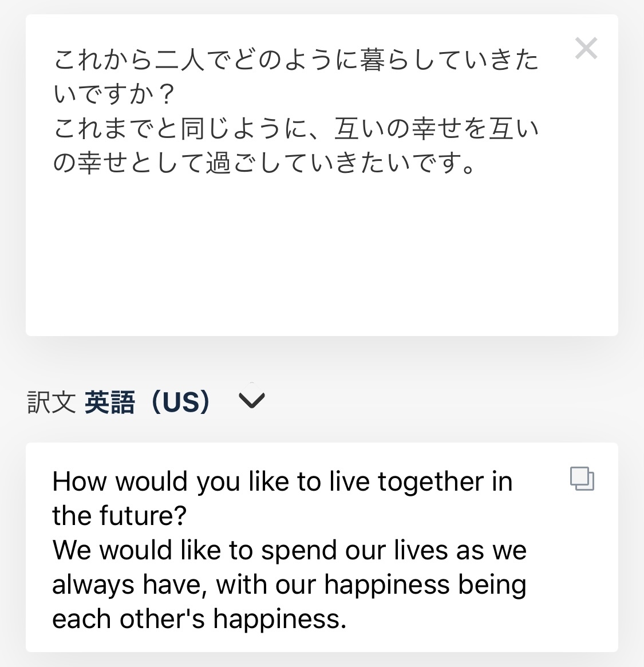Click the 訳文 label

(52, 402)
